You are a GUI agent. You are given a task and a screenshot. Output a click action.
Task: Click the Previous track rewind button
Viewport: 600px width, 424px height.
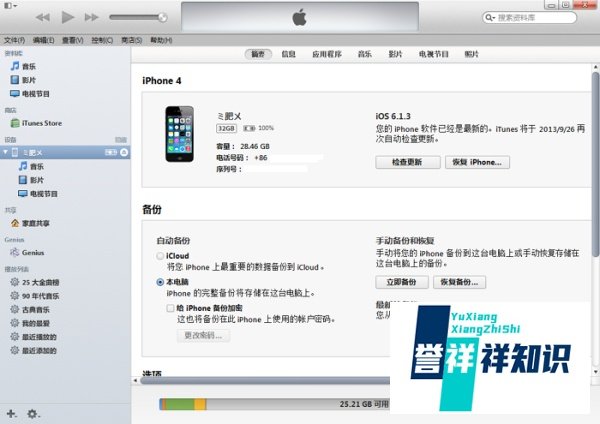43,17
